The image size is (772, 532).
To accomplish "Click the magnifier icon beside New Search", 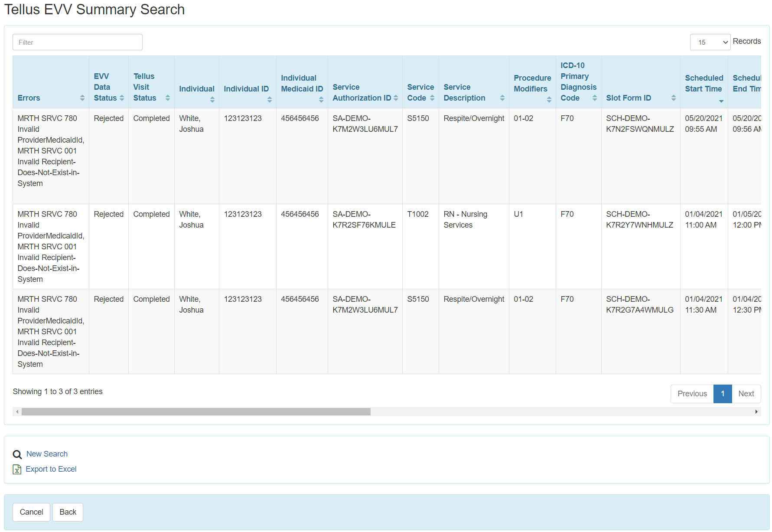I will coord(17,454).
